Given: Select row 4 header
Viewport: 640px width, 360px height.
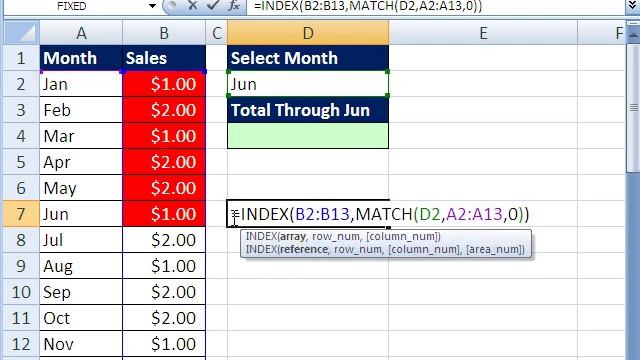Looking at the screenshot, I should coord(21,136).
